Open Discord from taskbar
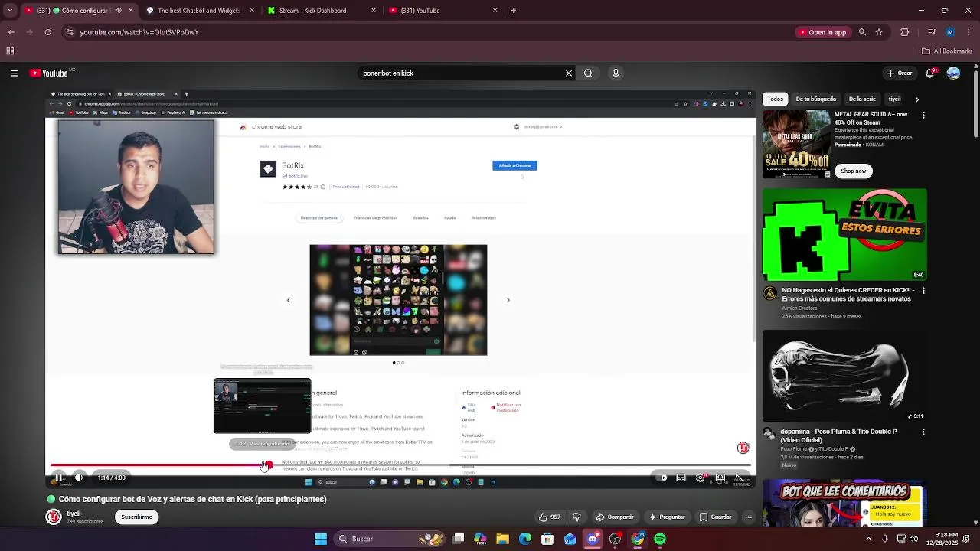Image resolution: width=980 pixels, height=551 pixels. pyautogui.click(x=593, y=539)
